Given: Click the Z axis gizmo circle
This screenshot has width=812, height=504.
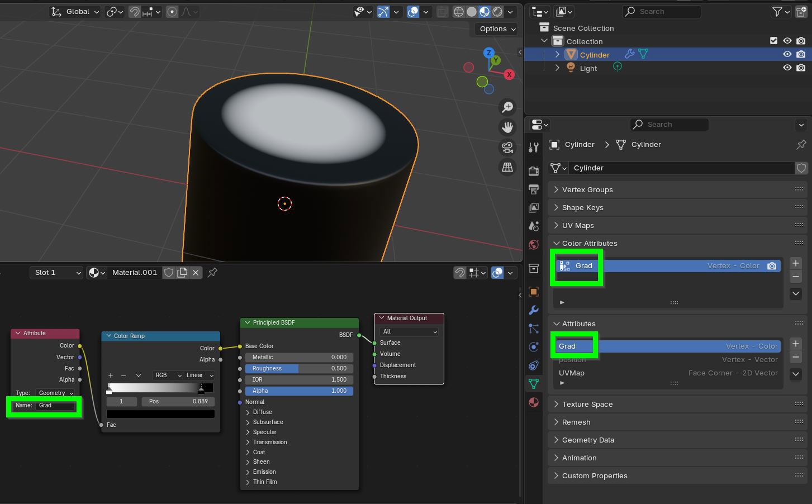Looking at the screenshot, I should tap(489, 53).
